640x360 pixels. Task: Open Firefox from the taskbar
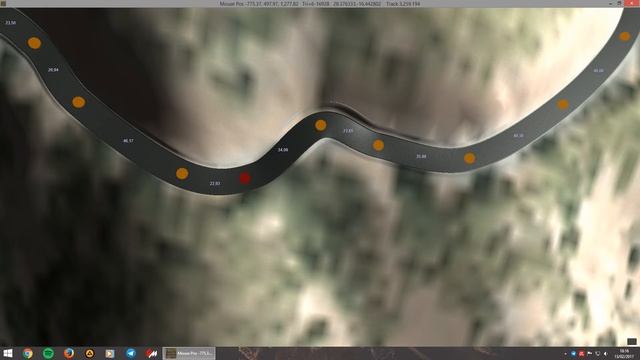pos(69,353)
